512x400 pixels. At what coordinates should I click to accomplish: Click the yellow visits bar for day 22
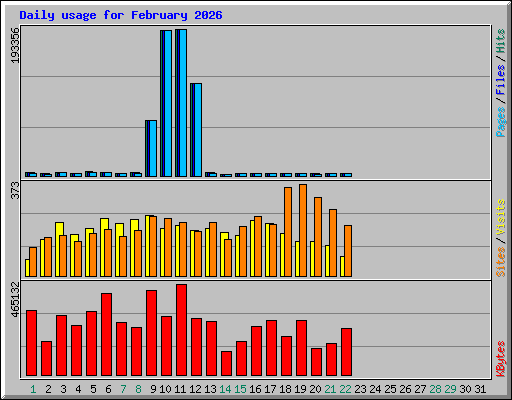[x=342, y=266]
